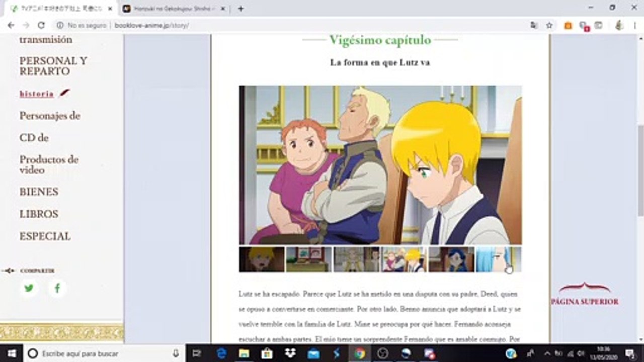Select the fifth thumbnail with blue-haired girl
The height and width of the screenshot is (362, 644).
coord(451,259)
